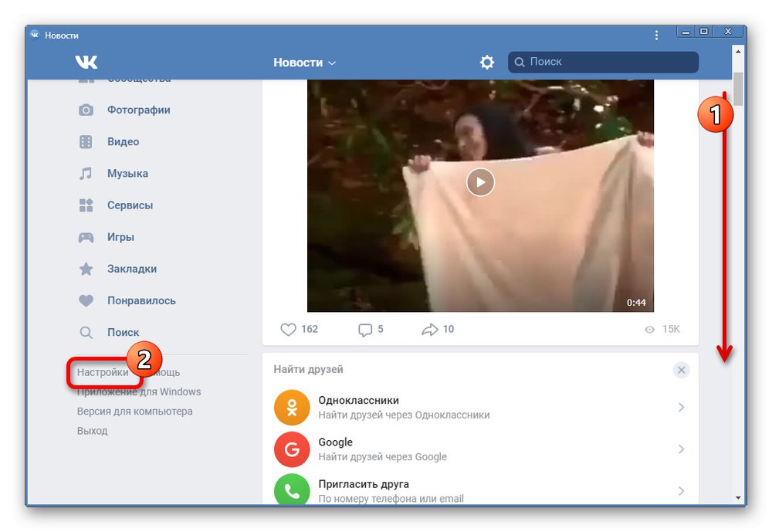Image resolution: width=772 pixels, height=532 pixels.
Task: Share the video post via arrow icon
Action: pos(430,329)
